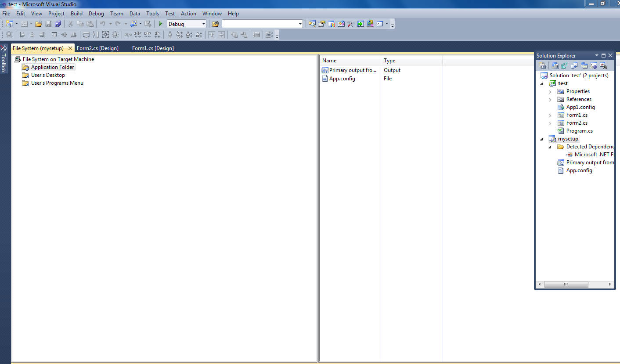The width and height of the screenshot is (620, 364).
Task: Open the Custom Actions Editor gear icon
Action: coord(593,65)
